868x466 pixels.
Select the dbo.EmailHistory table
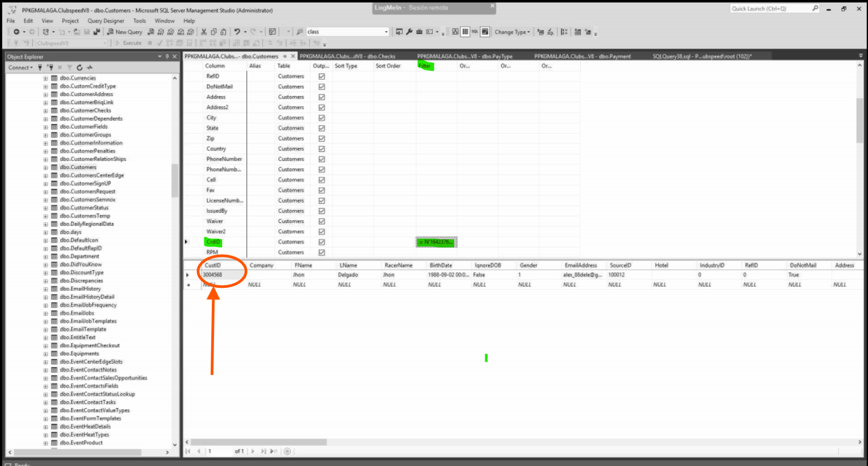80,289
